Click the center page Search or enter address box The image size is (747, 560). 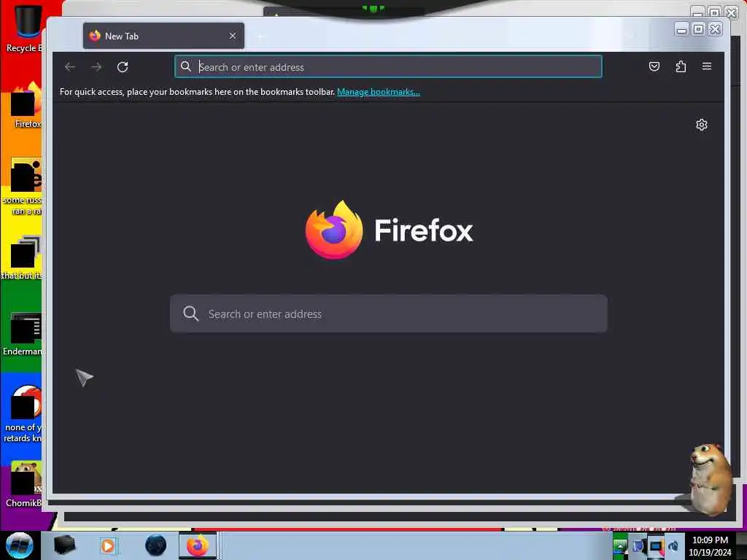click(388, 314)
